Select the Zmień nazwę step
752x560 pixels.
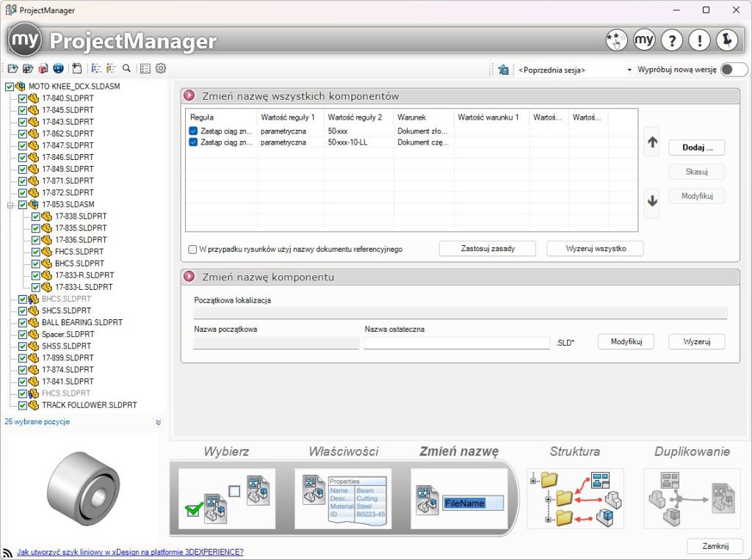[x=459, y=498]
